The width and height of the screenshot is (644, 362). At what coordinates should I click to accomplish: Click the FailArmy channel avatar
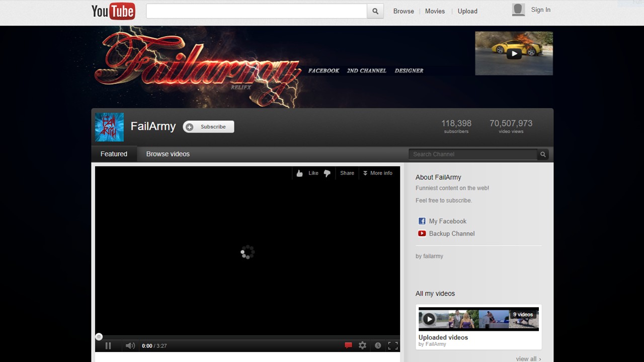pos(109,127)
